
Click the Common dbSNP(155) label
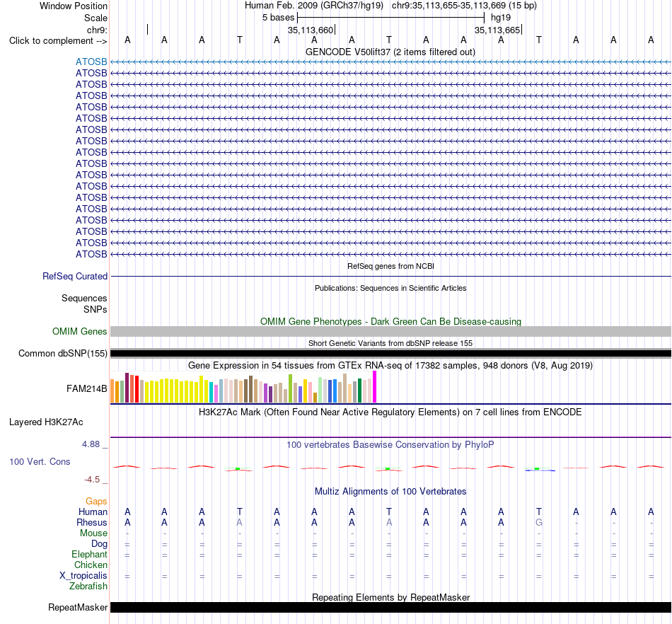62,354
